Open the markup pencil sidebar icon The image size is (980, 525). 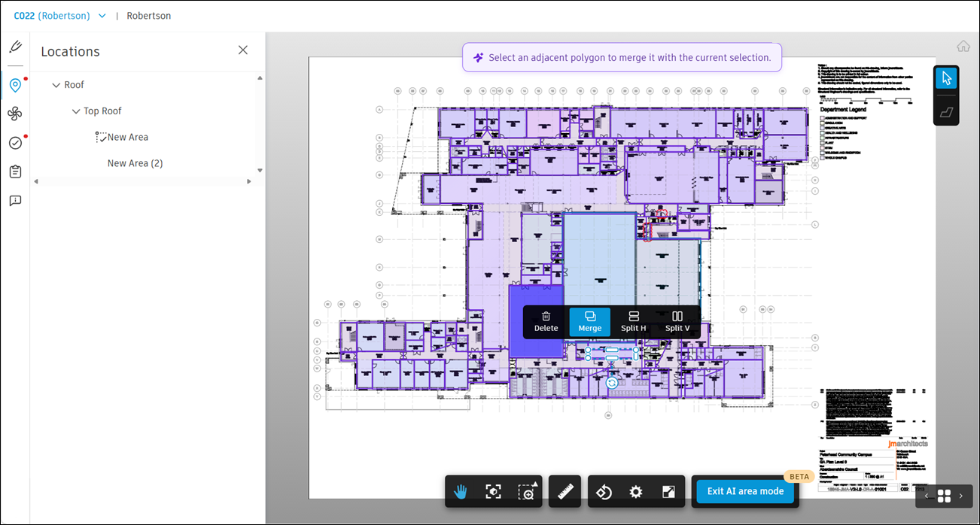15,47
